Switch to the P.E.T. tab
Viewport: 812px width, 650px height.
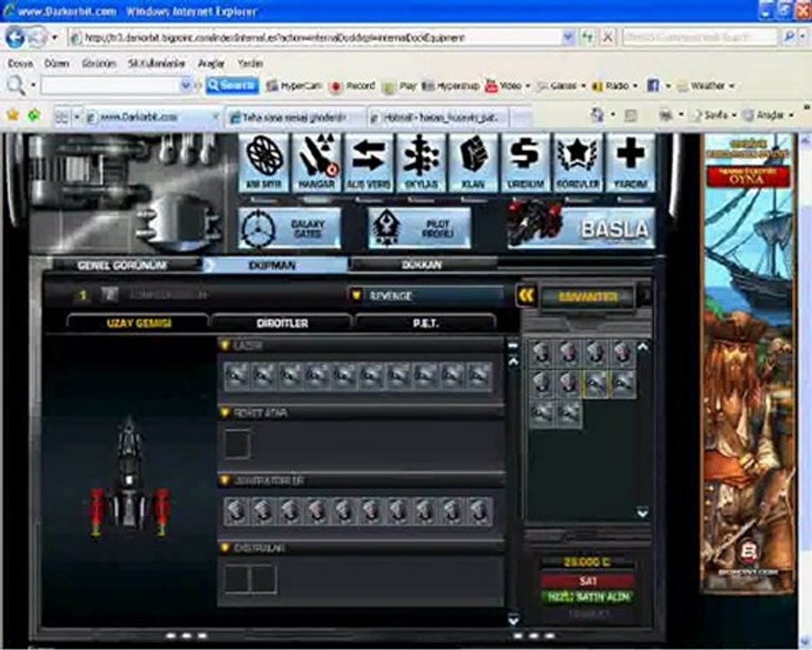(426, 323)
